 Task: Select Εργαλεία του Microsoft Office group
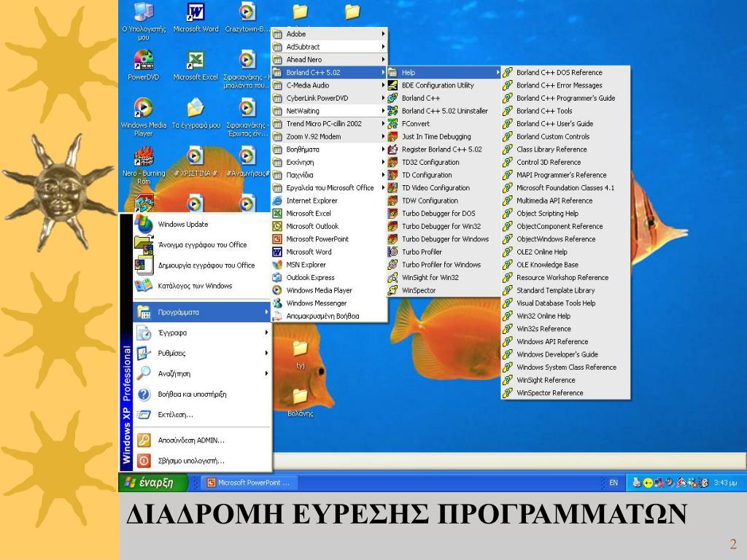[329, 188]
